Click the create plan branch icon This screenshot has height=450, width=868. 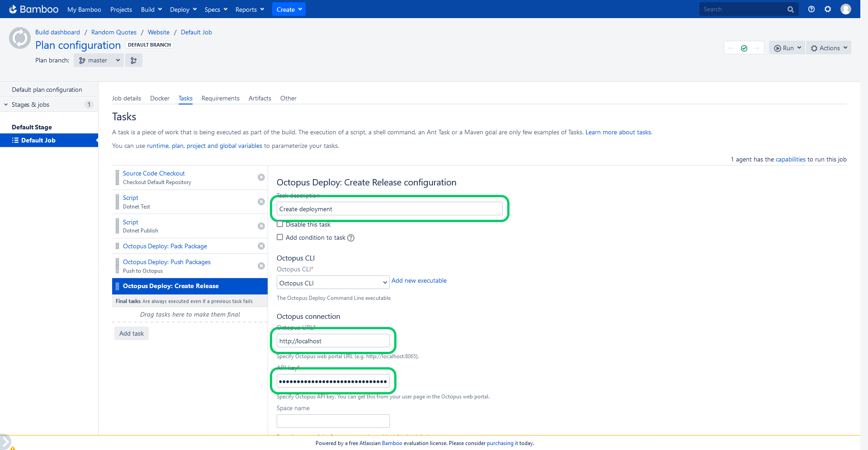(x=134, y=60)
